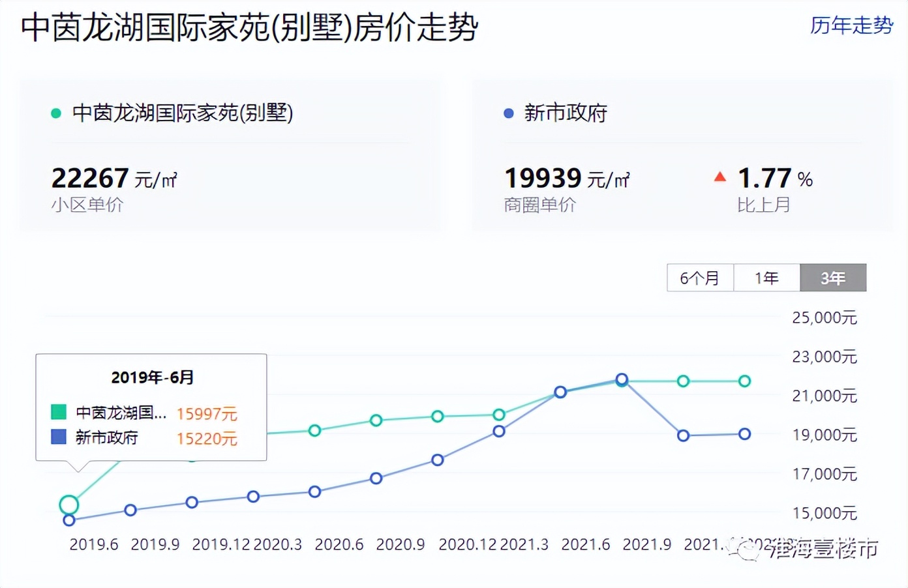Click the 2020.12 x-axis label

pyautogui.click(x=468, y=544)
